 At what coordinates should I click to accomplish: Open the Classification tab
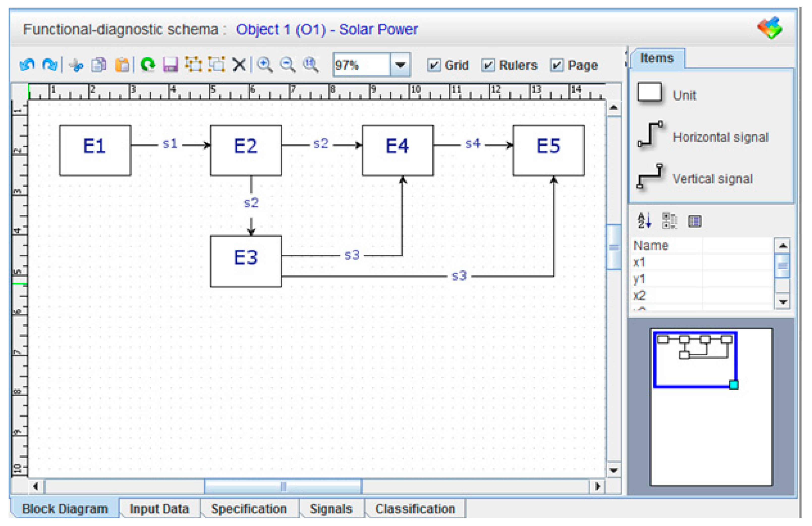coord(415,509)
